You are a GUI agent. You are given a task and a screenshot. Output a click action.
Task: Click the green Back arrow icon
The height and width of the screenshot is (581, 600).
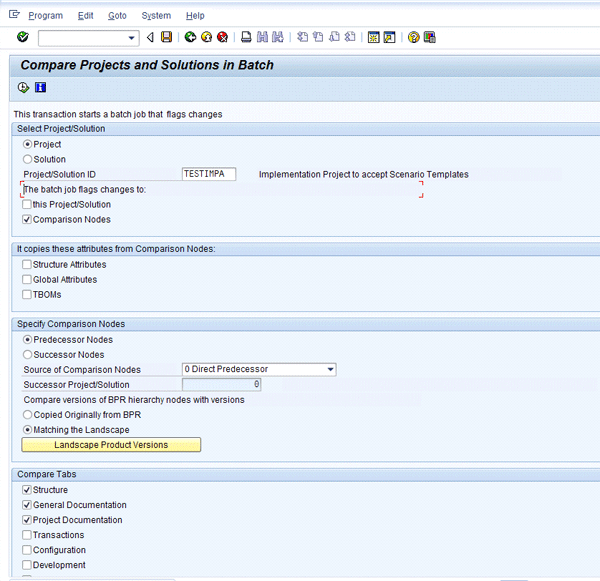(x=190, y=38)
